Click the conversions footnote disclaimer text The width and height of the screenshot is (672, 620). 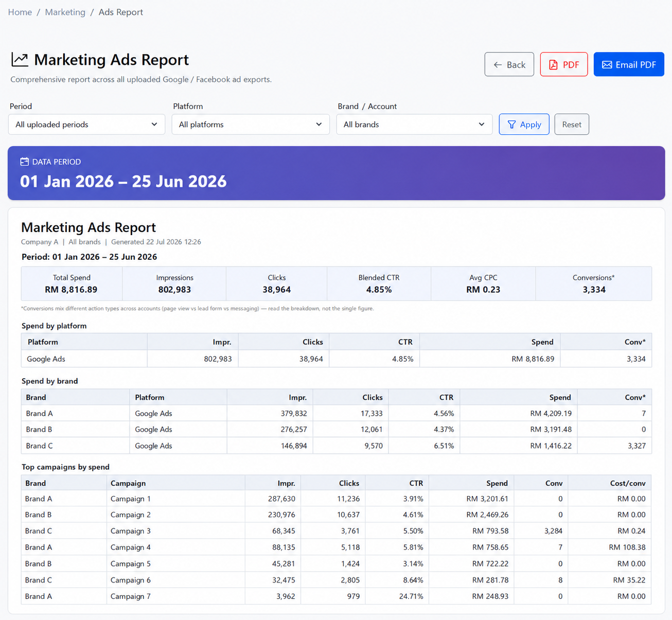tap(198, 309)
